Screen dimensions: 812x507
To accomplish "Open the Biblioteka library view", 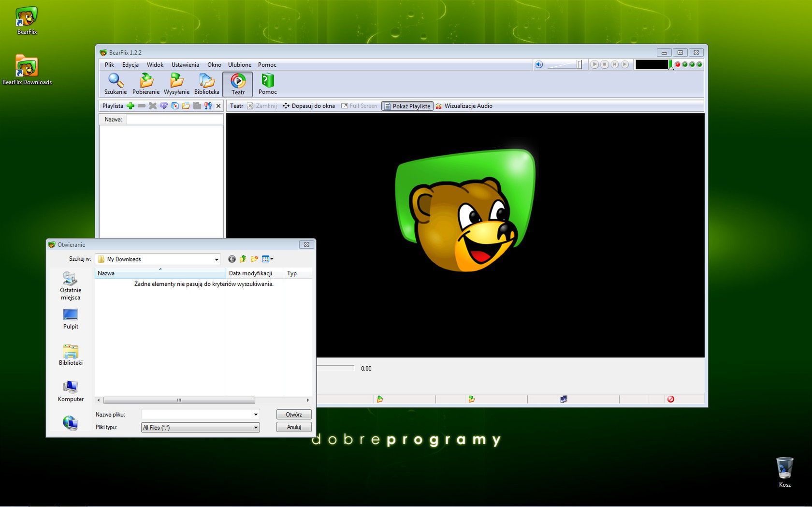I will coord(206,84).
